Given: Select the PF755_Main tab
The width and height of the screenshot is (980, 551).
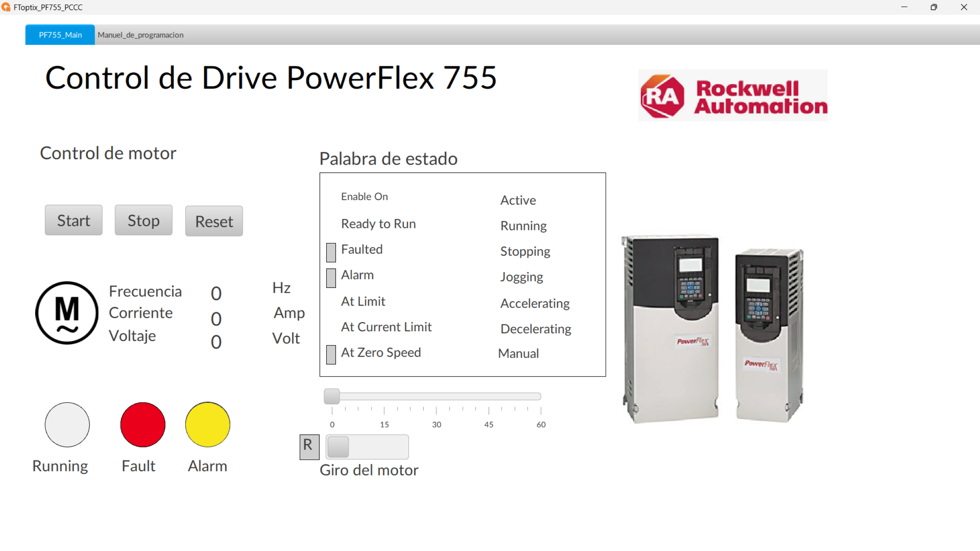Looking at the screenshot, I should (60, 35).
